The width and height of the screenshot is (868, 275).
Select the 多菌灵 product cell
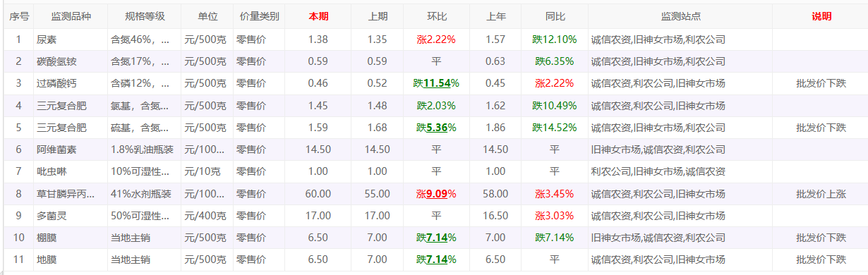52,216
